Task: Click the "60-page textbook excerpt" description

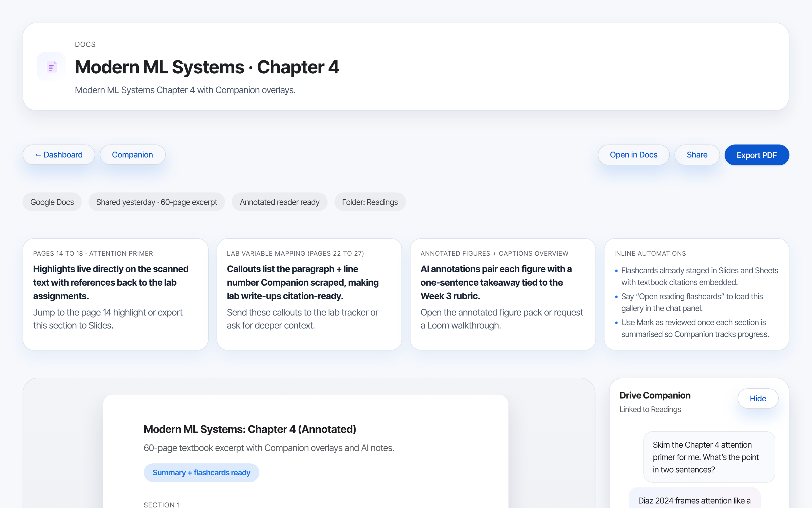Action: click(x=269, y=448)
